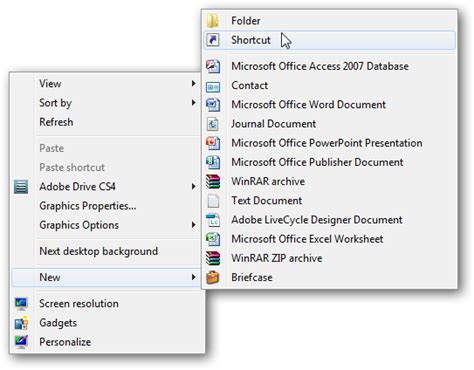Screen dimensions: 474x370
Task: Expand the Graphics Options submenu arrow
Action: point(193,225)
